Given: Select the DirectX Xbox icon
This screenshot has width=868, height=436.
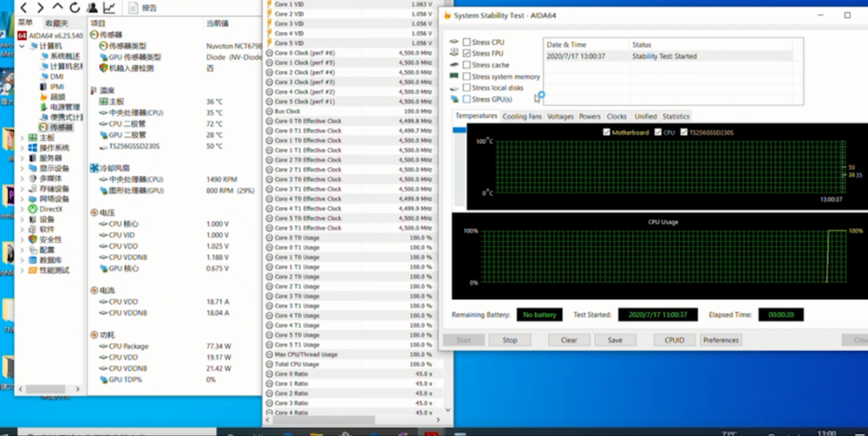Looking at the screenshot, I should tap(33, 209).
